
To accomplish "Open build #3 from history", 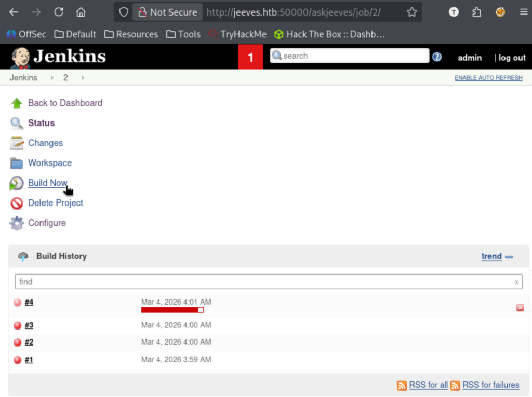I will [x=29, y=325].
